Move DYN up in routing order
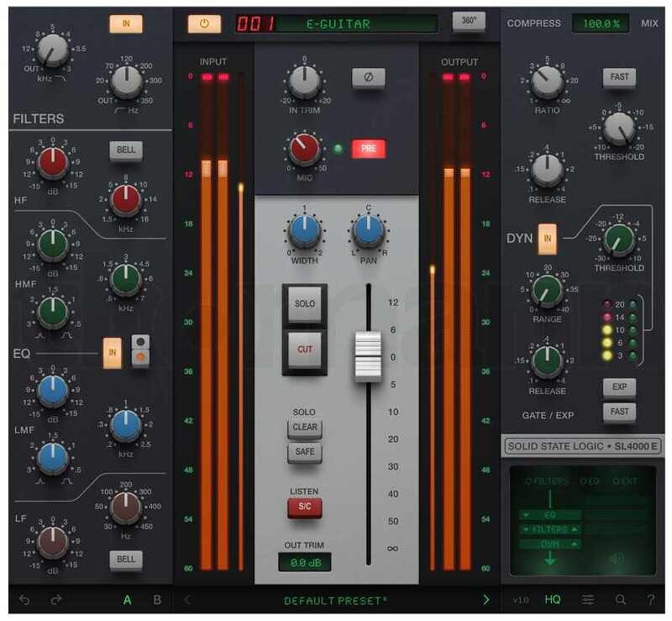672x621 pixels. coord(576,544)
